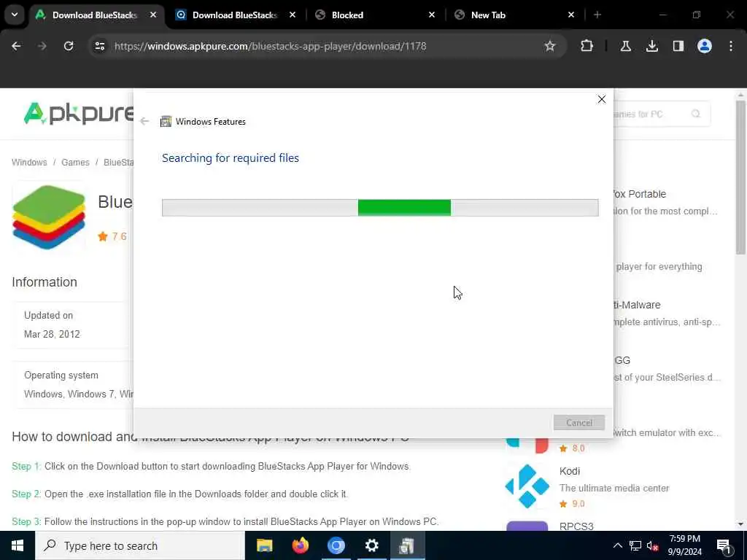This screenshot has height=560, width=747.
Task: Click the BlueStacks app icon image
Action: pos(49,217)
